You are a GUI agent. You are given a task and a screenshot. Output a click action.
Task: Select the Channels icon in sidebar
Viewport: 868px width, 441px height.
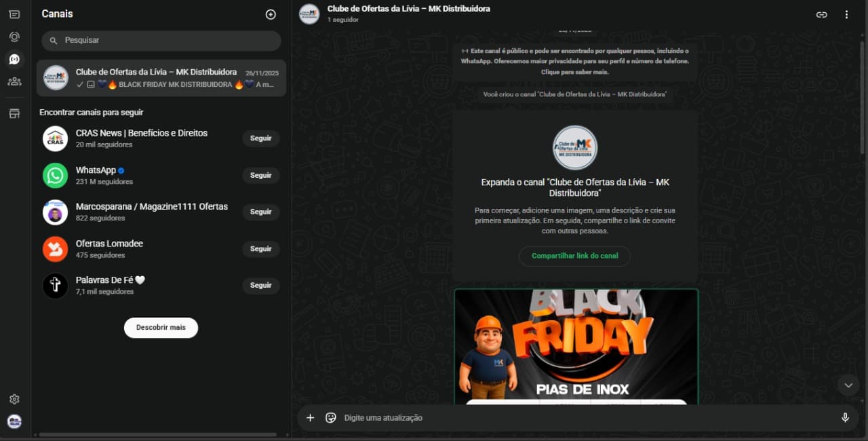pyautogui.click(x=14, y=59)
